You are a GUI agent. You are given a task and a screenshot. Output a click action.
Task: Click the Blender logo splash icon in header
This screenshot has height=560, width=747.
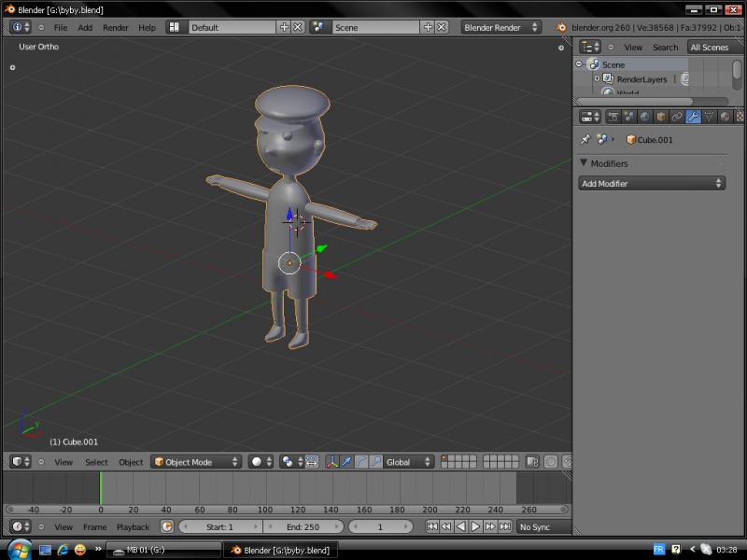point(561,27)
